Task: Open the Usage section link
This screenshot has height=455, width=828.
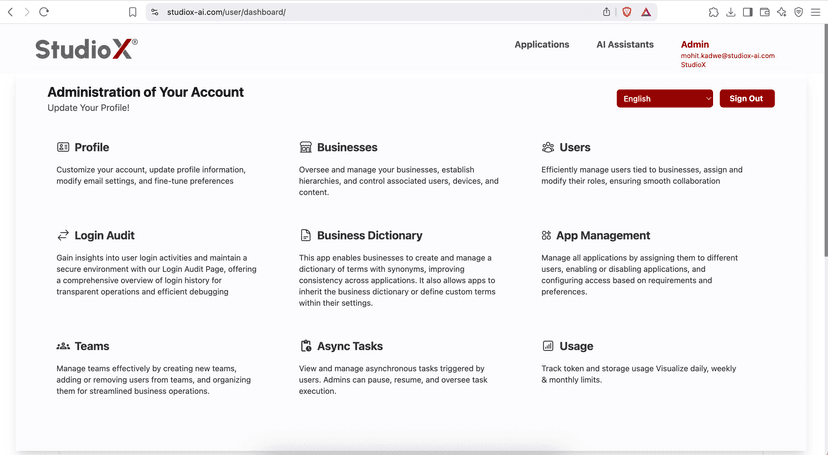Action: 576,346
